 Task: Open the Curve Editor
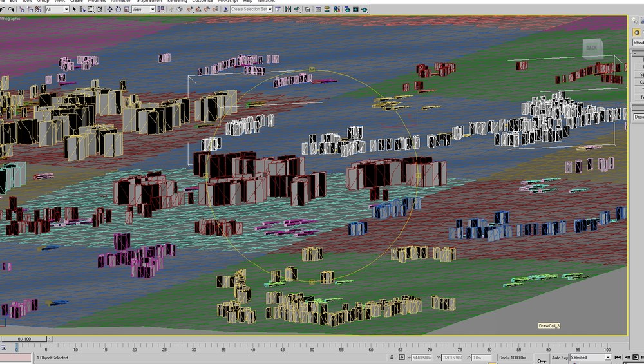pos(318,9)
